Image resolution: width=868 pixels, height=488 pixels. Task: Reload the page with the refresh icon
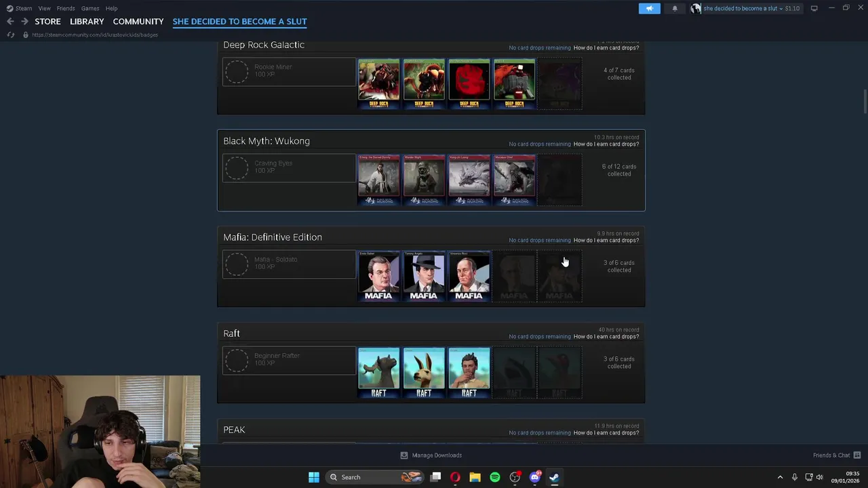click(x=10, y=35)
